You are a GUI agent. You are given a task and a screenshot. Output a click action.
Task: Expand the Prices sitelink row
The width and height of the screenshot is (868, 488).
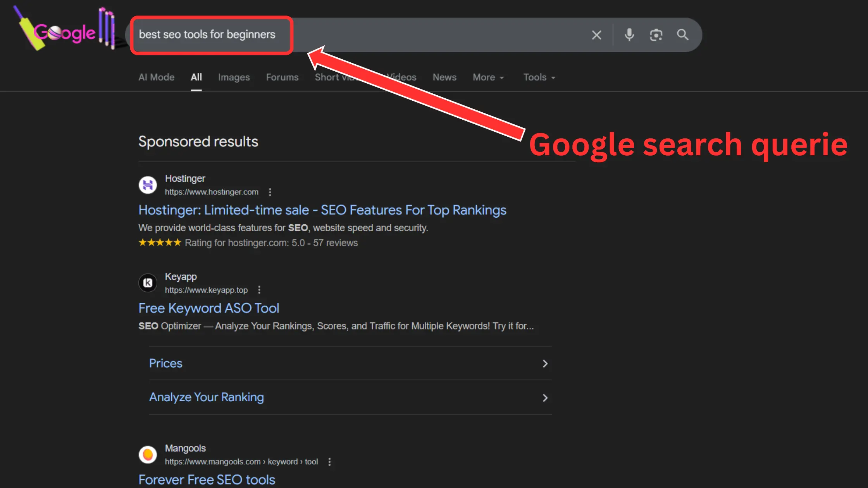pyautogui.click(x=350, y=363)
